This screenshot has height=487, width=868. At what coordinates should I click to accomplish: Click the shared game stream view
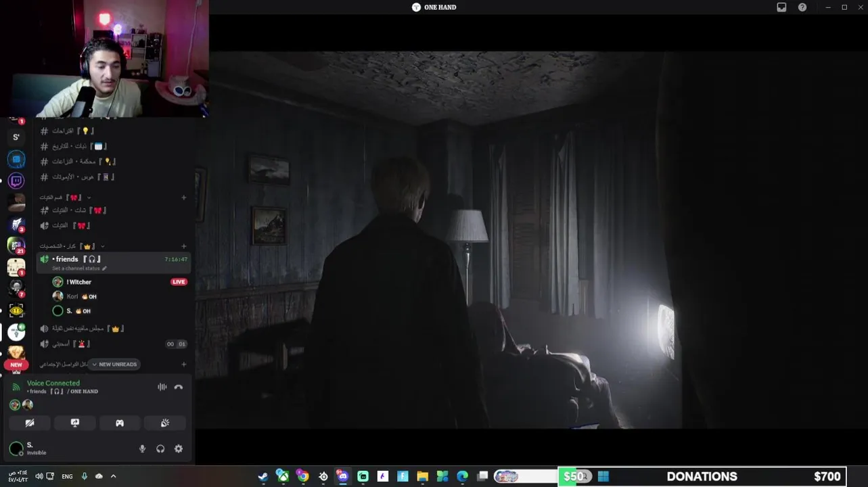532,240
